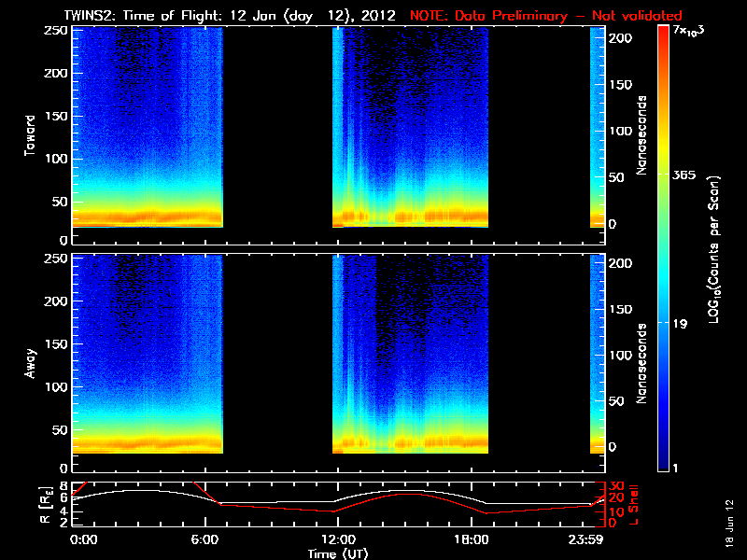Image resolution: width=747 pixels, height=560 pixels.
Task: Click the 200 nanoseconds tick right of Away panel
Action: click(621, 263)
